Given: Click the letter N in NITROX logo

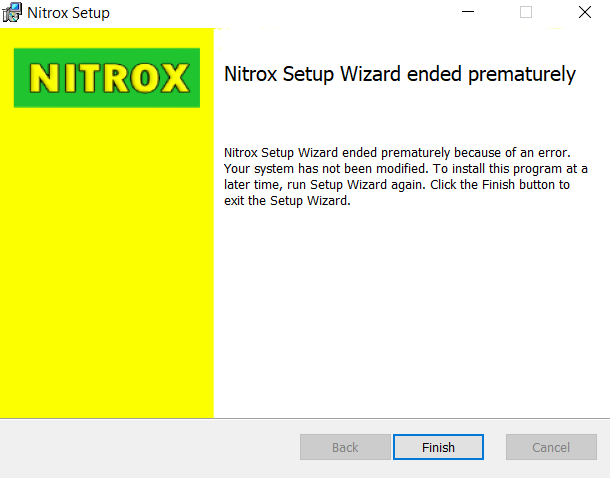Looking at the screenshot, I should [45, 78].
